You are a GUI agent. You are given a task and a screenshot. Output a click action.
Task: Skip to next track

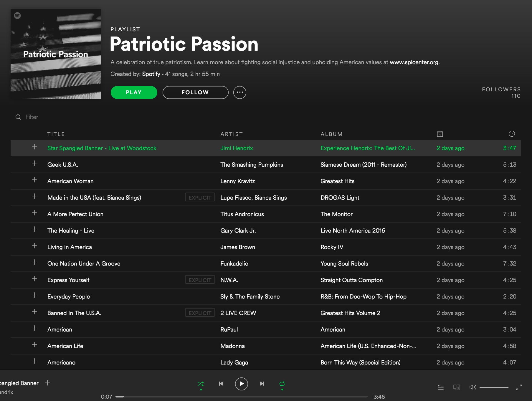(262, 384)
